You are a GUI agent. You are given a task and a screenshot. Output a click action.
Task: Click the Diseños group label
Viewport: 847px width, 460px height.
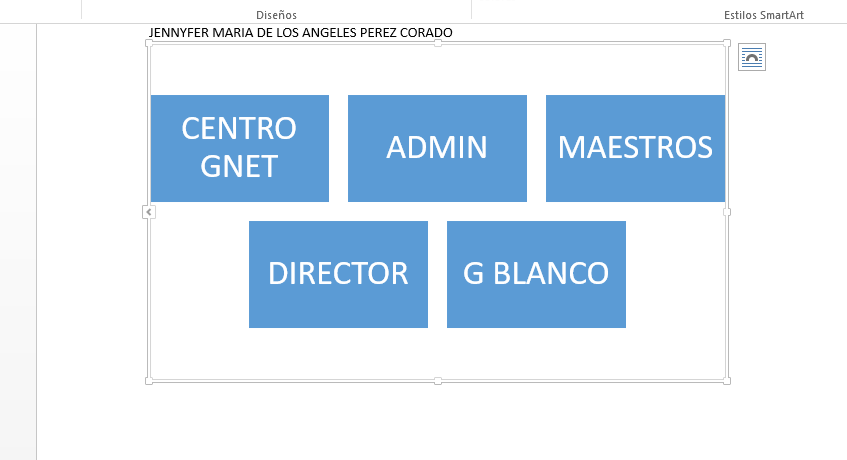pyautogui.click(x=277, y=15)
